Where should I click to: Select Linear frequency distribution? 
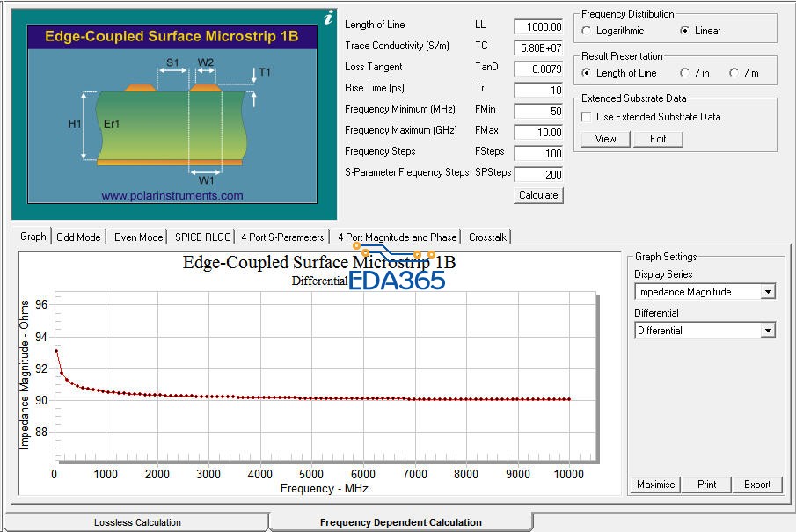[684, 31]
